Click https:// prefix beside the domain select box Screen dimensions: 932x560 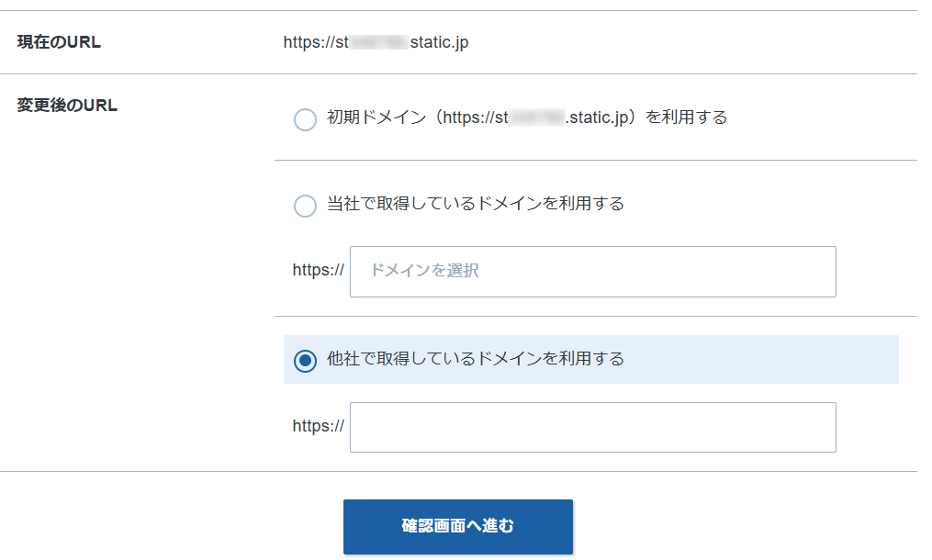click(318, 270)
